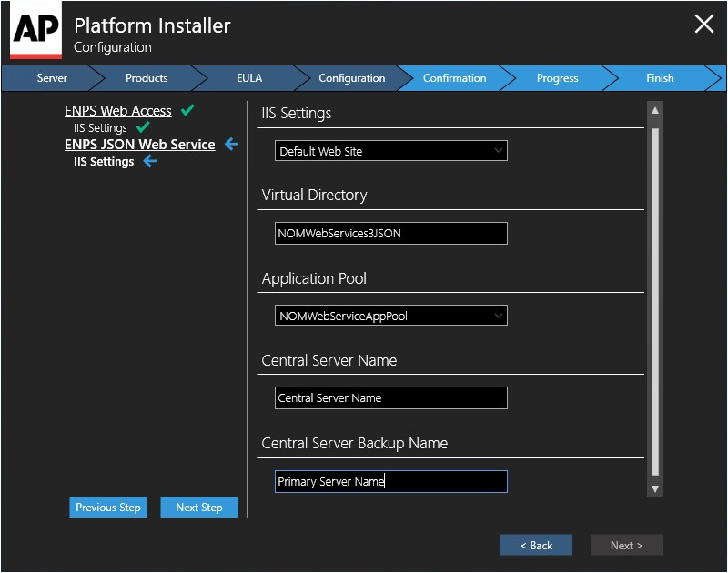
Task: Click the scrollbar up arrow
Action: click(x=655, y=110)
